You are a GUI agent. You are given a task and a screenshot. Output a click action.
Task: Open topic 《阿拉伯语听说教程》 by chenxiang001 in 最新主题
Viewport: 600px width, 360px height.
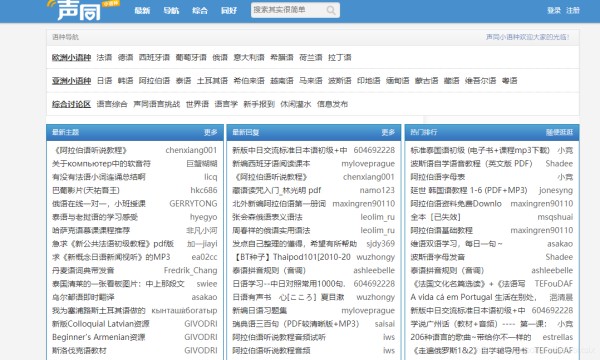[90, 150]
